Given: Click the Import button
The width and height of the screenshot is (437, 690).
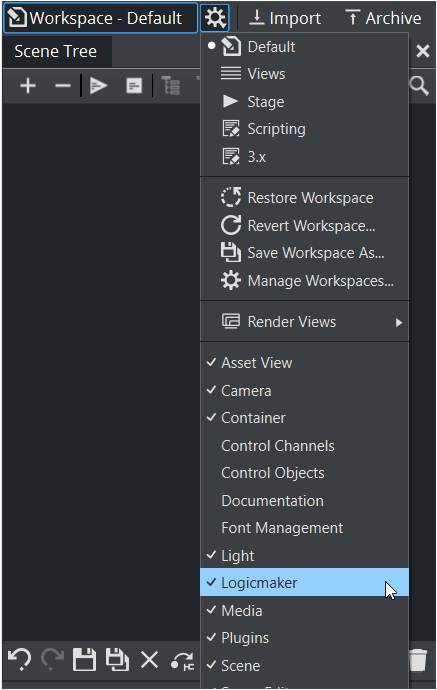Looking at the screenshot, I should [x=285, y=18].
